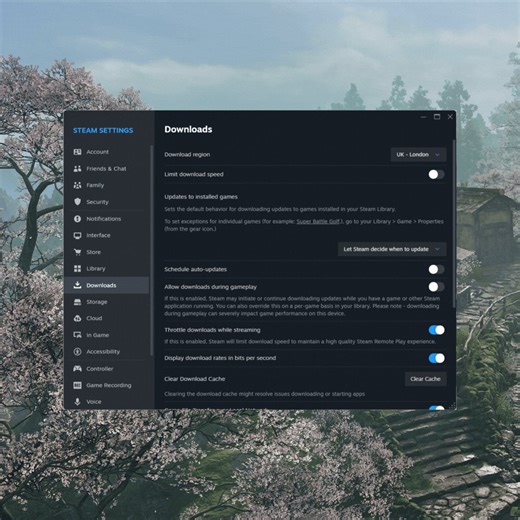
Task: Open Cloud settings page
Action: [x=107, y=318]
